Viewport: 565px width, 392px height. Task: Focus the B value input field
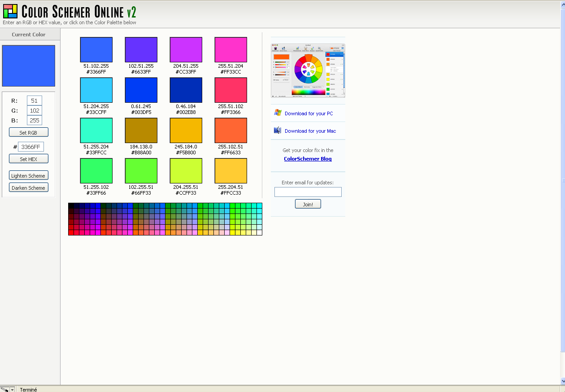[35, 121]
